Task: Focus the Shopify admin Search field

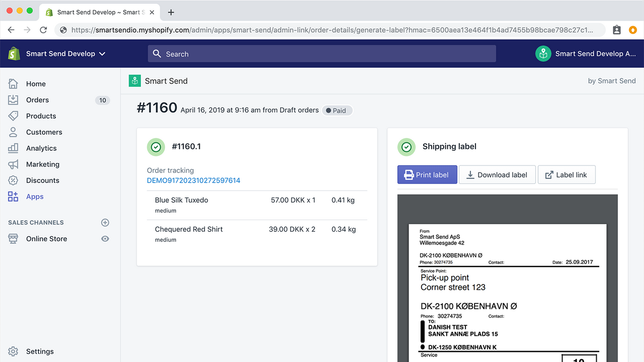Action: point(322,54)
